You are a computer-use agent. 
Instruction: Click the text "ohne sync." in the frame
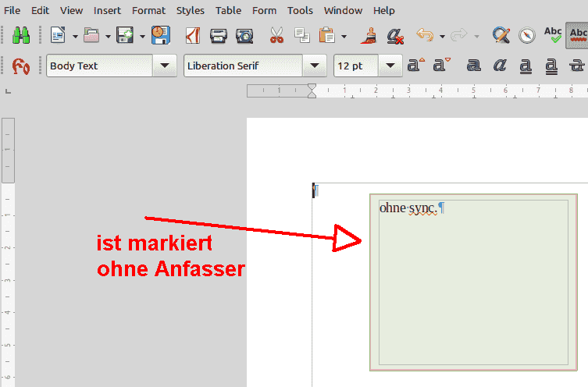pos(407,208)
